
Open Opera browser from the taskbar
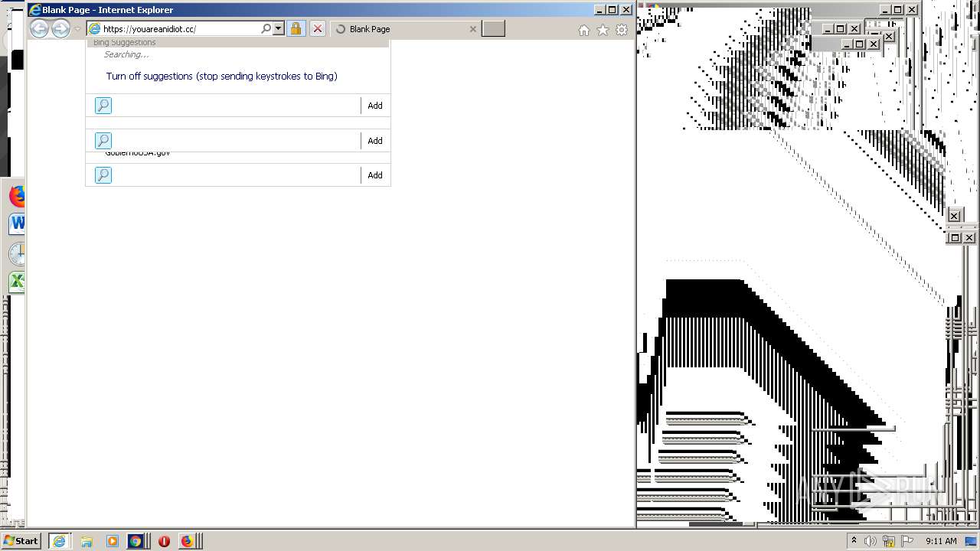(x=163, y=541)
